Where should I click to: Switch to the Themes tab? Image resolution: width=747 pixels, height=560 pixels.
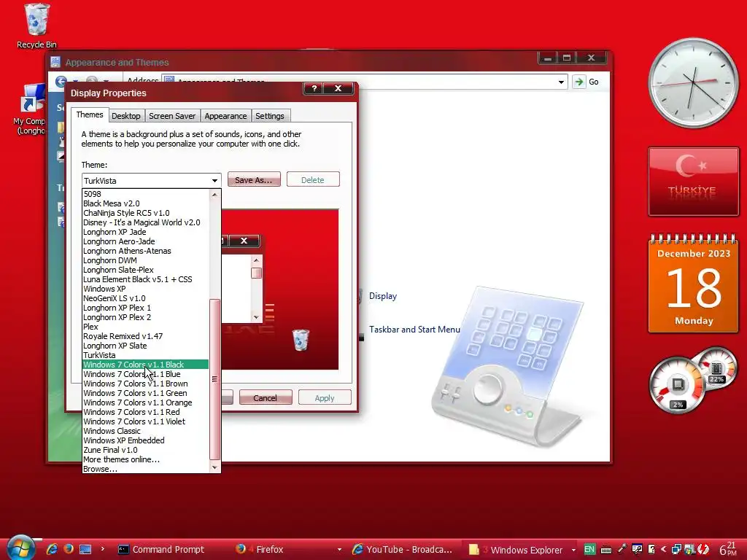pos(90,114)
